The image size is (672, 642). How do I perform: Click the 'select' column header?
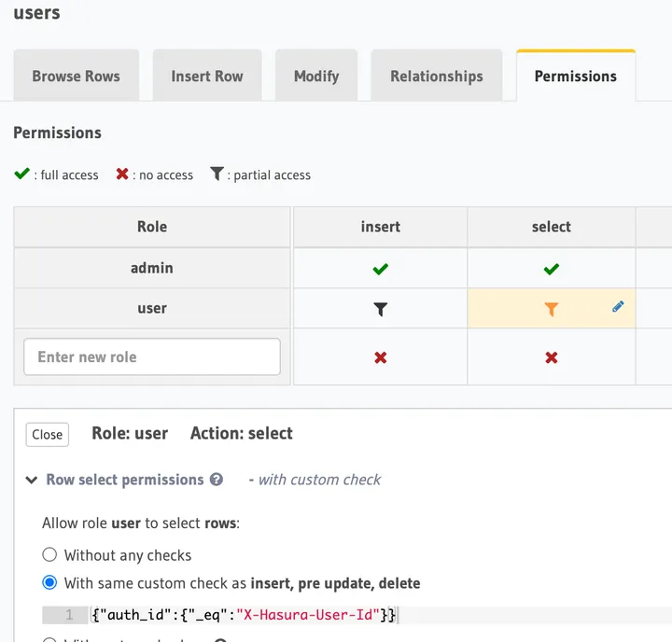[x=552, y=227]
